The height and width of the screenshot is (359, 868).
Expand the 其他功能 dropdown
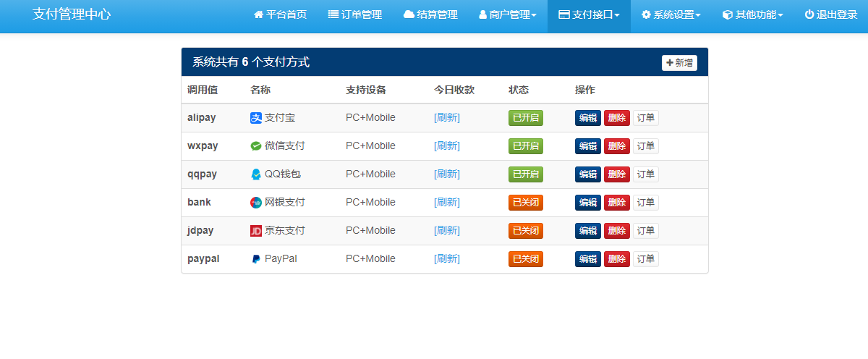752,15
